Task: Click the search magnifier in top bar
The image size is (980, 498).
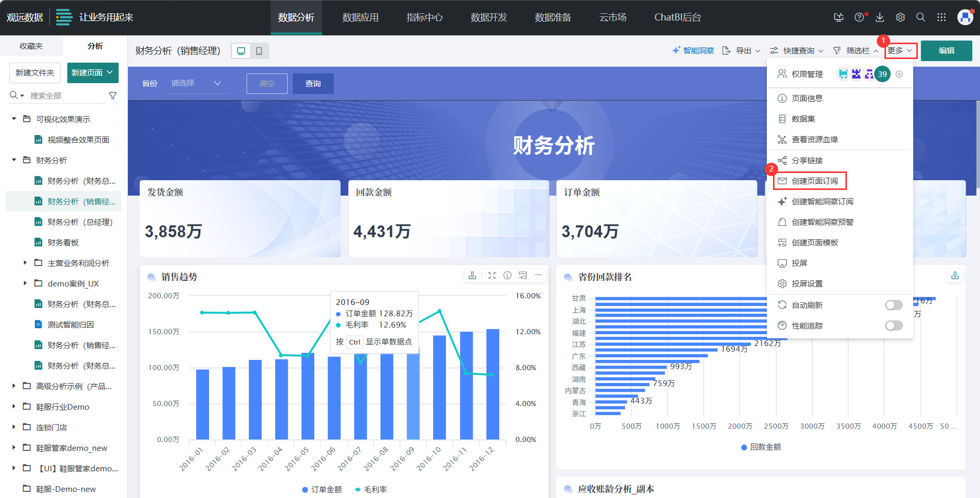Action: [x=920, y=17]
